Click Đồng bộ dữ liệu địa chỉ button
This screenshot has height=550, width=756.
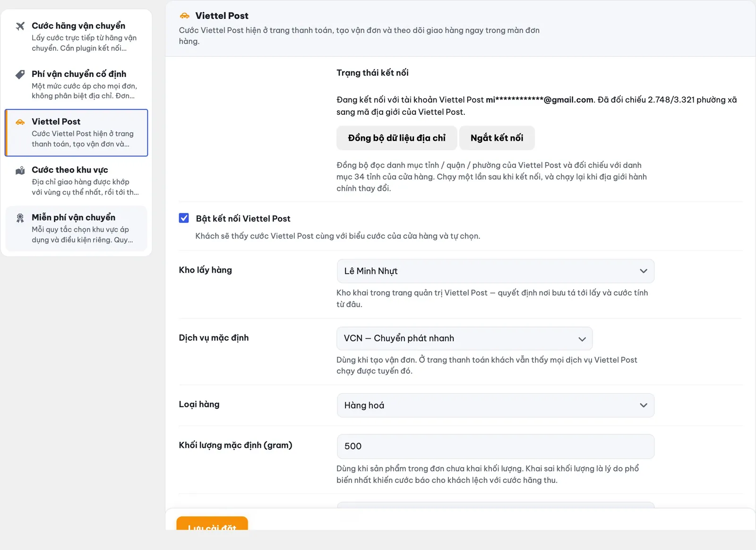[396, 138]
